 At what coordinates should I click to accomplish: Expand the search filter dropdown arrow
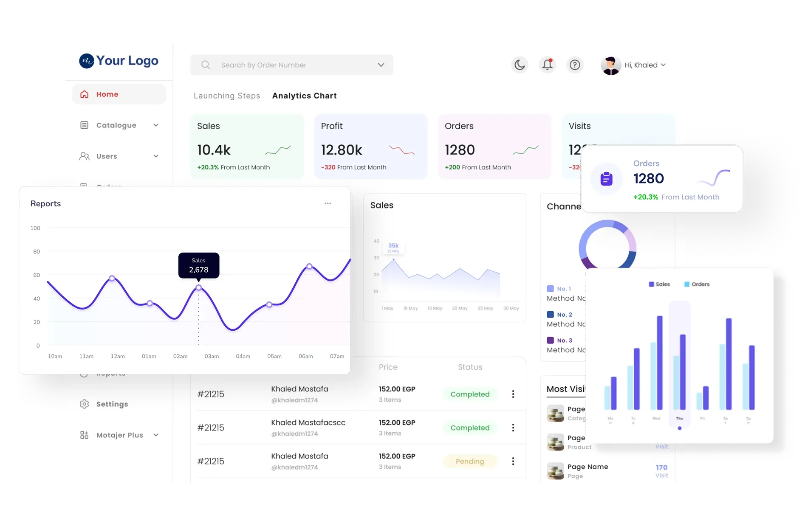(x=381, y=65)
